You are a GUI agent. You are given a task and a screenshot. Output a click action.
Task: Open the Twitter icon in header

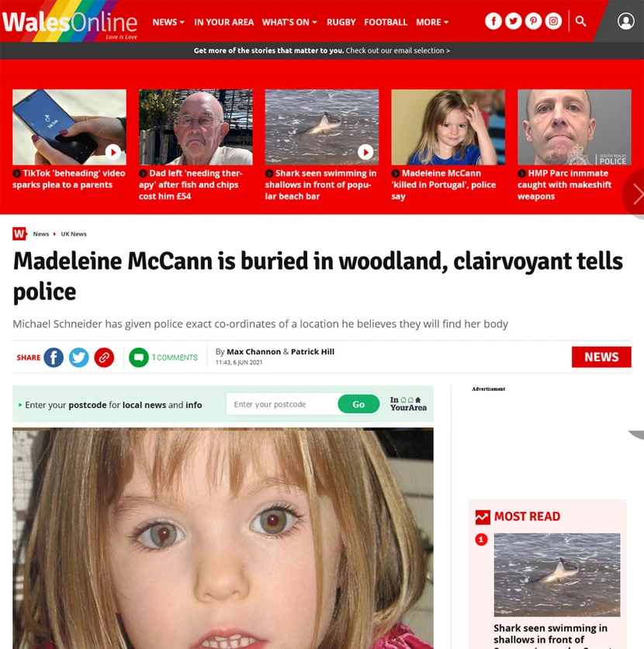[513, 21]
